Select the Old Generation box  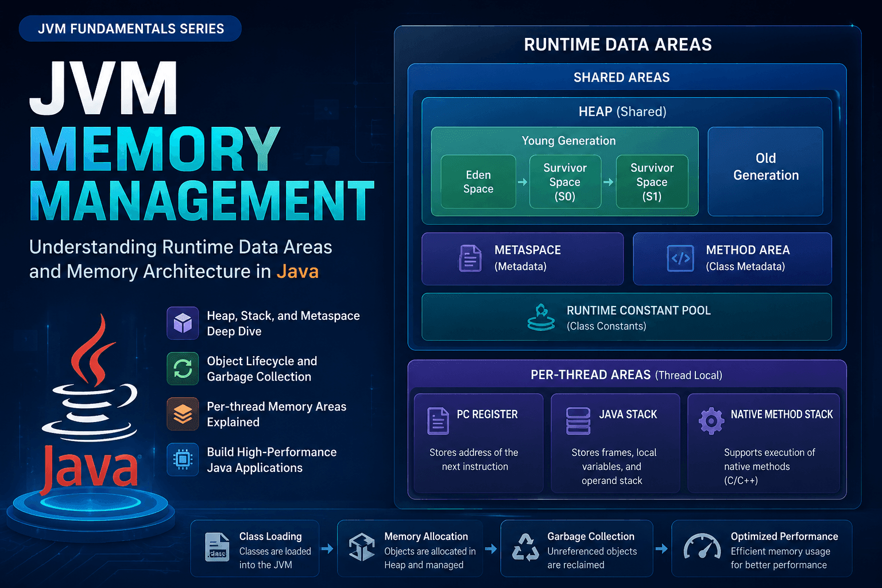[x=765, y=171]
